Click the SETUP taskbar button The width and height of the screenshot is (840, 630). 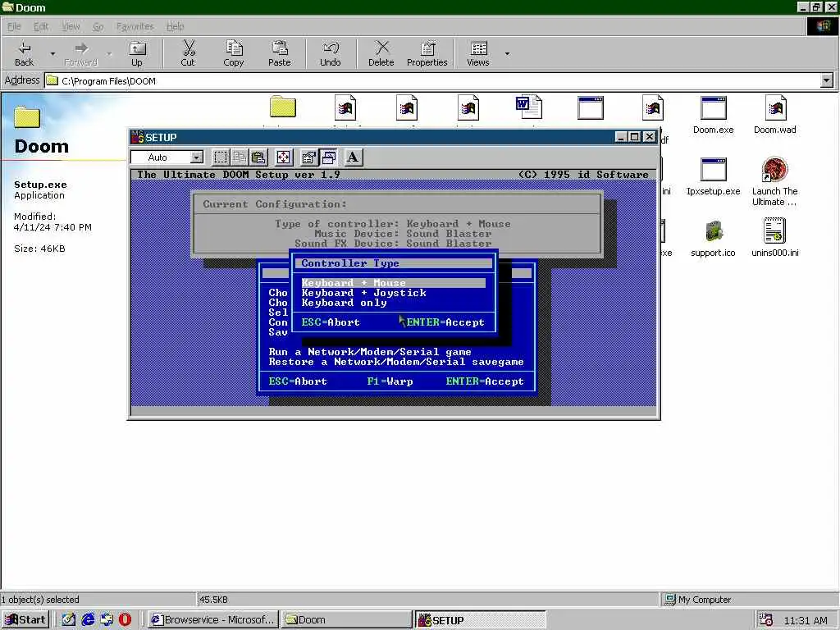point(480,620)
